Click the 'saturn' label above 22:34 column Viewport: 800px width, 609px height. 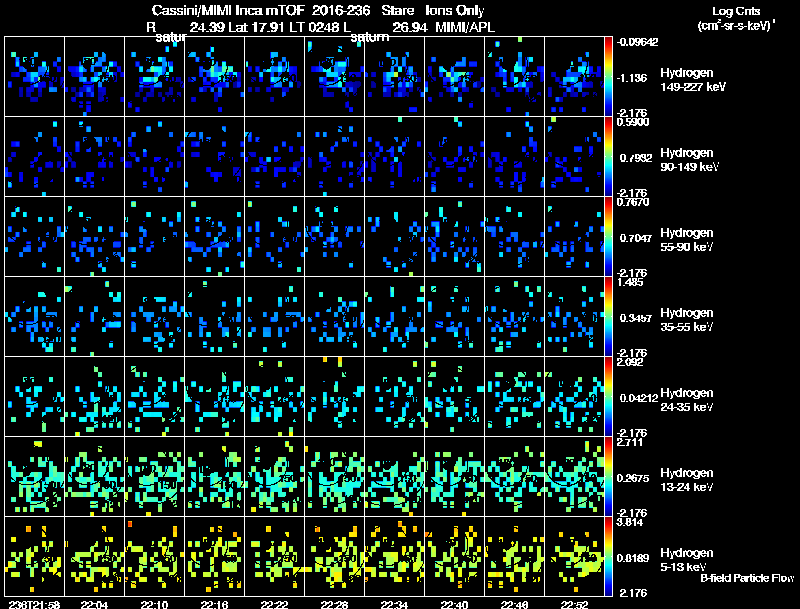[x=370, y=37]
